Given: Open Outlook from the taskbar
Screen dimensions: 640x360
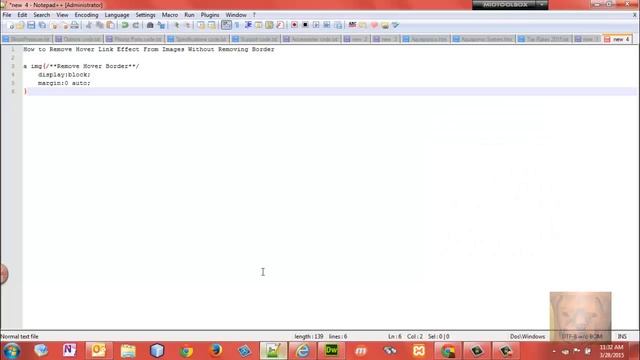Looking at the screenshot, I should click(99, 351).
